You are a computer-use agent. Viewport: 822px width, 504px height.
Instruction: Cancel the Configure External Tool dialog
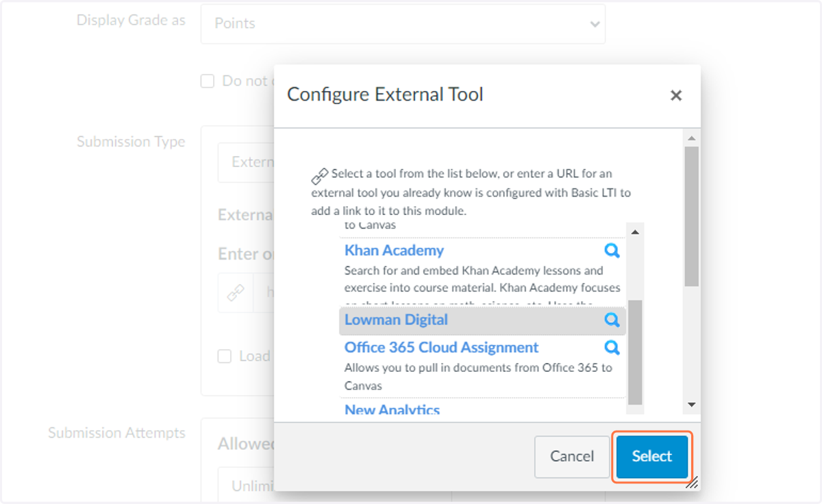coord(572,456)
